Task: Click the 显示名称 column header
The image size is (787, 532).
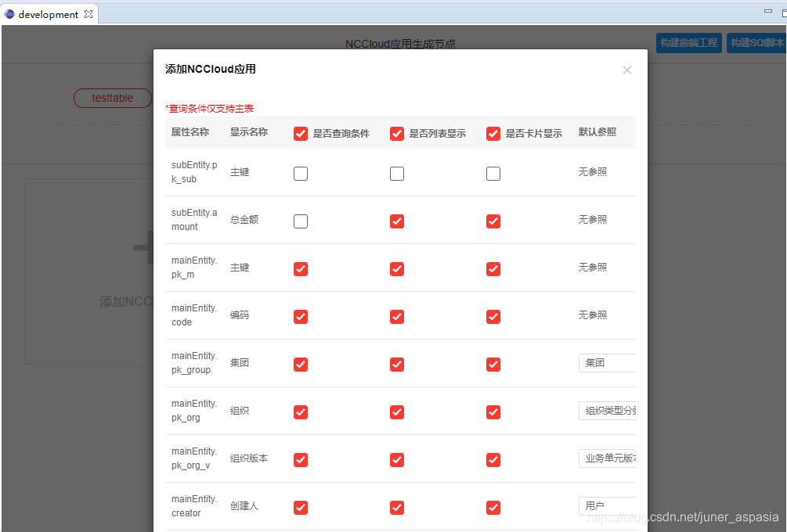Action: click(x=249, y=132)
